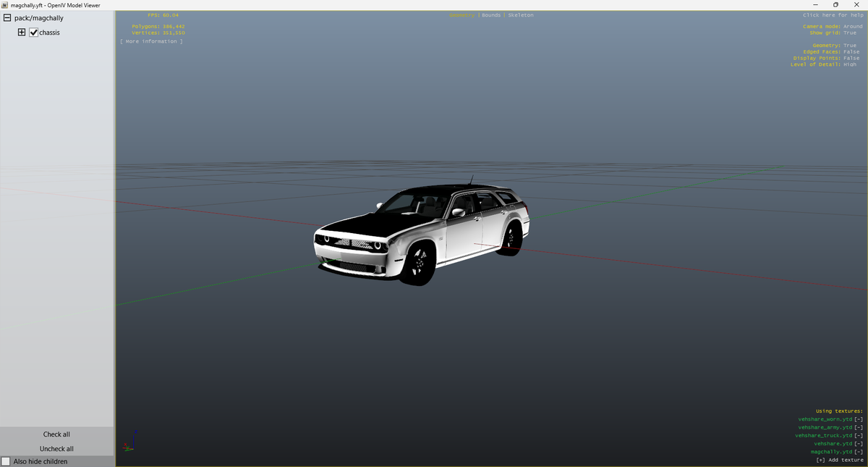Click the vehshare.ytd texture name
The width and height of the screenshot is (868, 467).
click(x=833, y=444)
